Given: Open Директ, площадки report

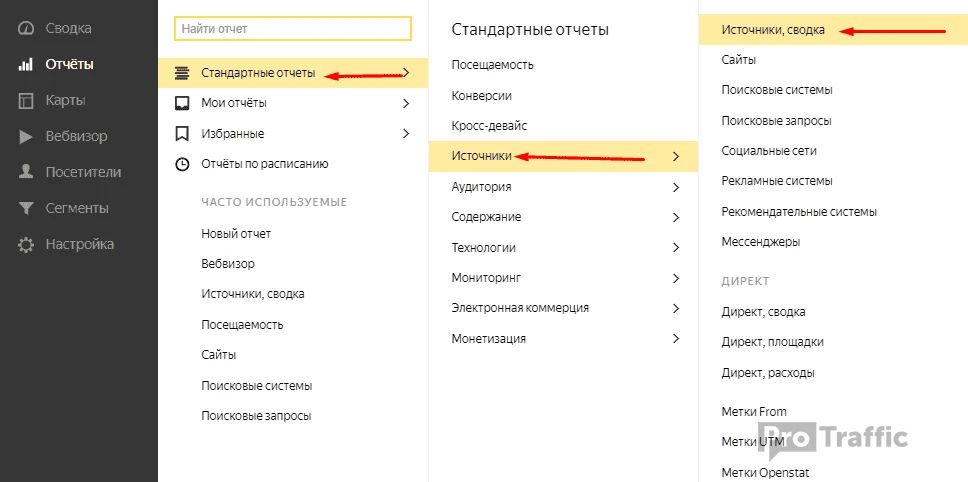Looking at the screenshot, I should coord(773,342).
